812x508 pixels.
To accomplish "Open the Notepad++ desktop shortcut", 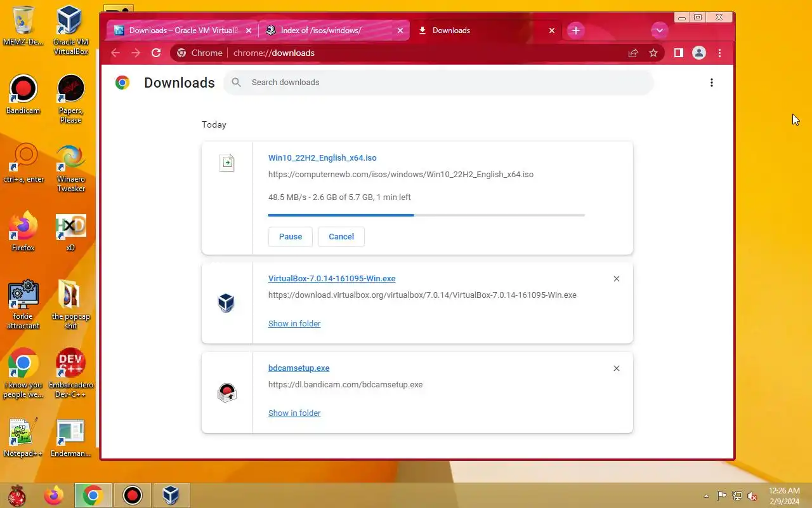I will click(x=23, y=438).
